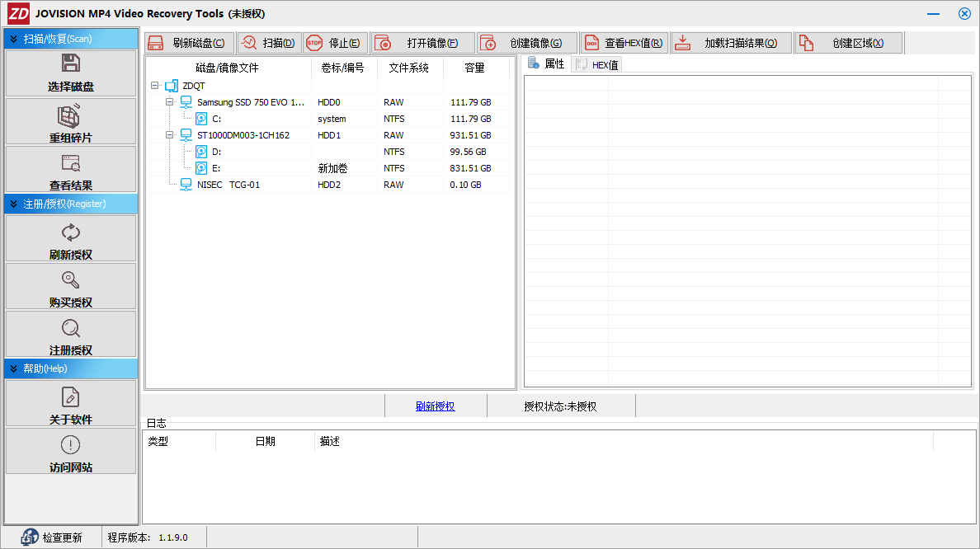
Task: Collapse the 注册/授权(Register) sidebar section
Action: coord(14,204)
